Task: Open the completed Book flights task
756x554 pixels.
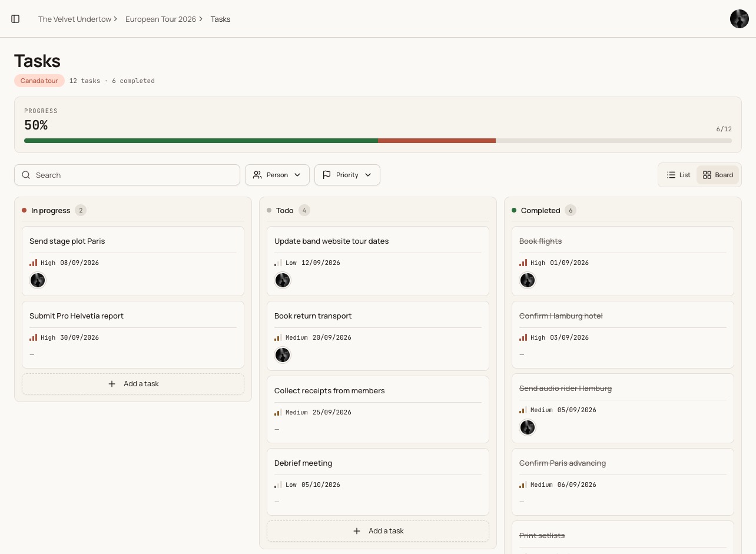Action: point(623,261)
